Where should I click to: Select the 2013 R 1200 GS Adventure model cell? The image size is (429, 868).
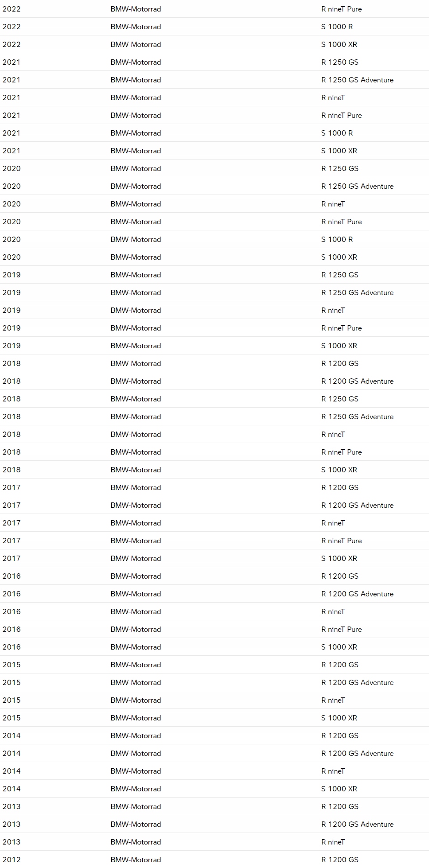(357, 824)
